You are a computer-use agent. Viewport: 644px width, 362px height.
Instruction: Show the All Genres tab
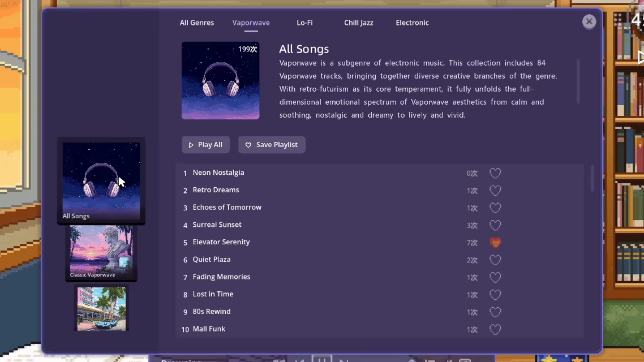pyautogui.click(x=197, y=23)
